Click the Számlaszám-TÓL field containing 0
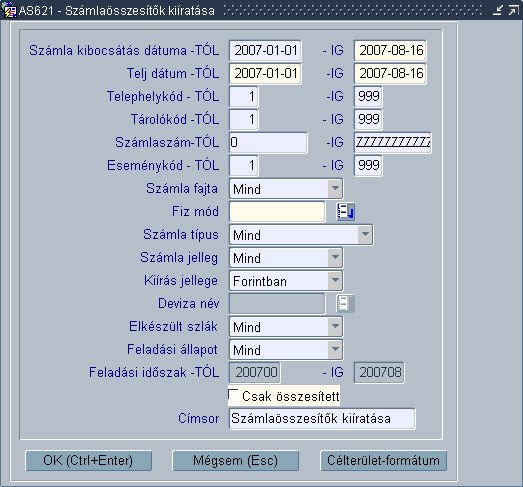Viewport: 523px width, 487px height. [x=268, y=142]
